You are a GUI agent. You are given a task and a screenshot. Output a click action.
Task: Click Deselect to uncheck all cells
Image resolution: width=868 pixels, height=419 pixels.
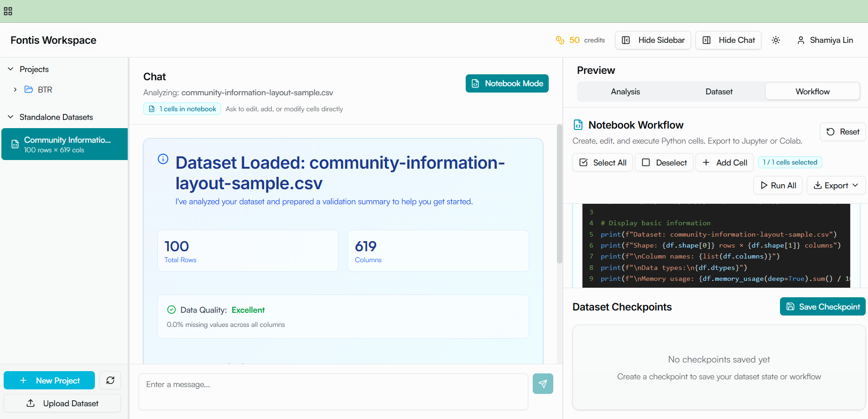664,162
